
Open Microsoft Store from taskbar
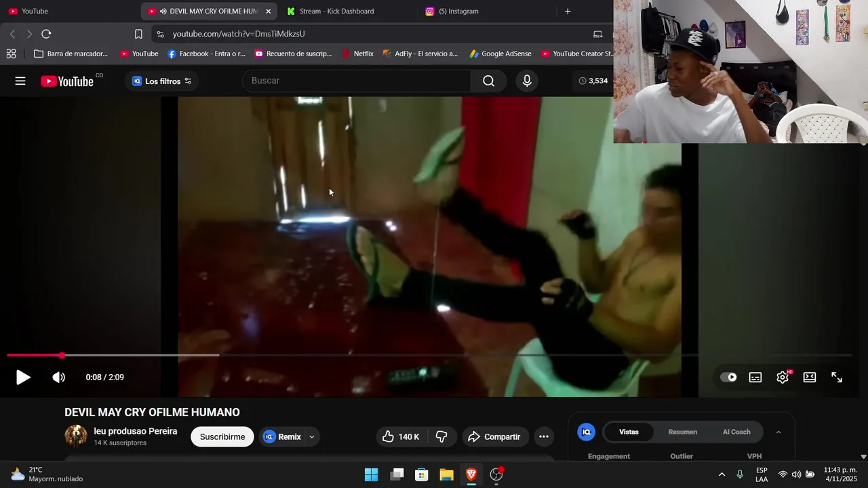(422, 474)
